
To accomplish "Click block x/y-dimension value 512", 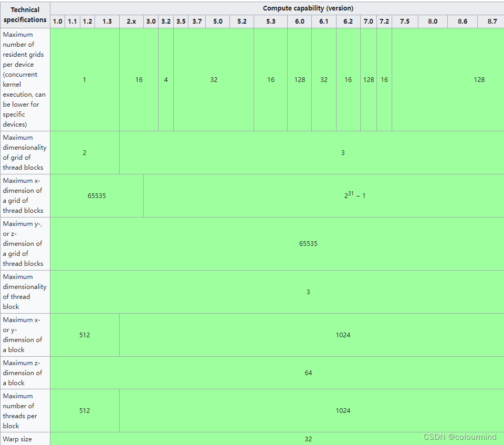I will tap(85, 335).
